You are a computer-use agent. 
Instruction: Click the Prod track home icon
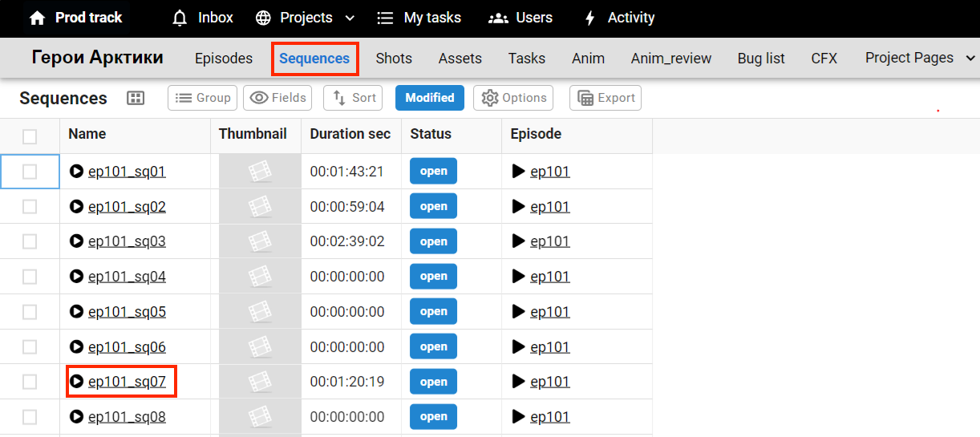[x=37, y=18]
